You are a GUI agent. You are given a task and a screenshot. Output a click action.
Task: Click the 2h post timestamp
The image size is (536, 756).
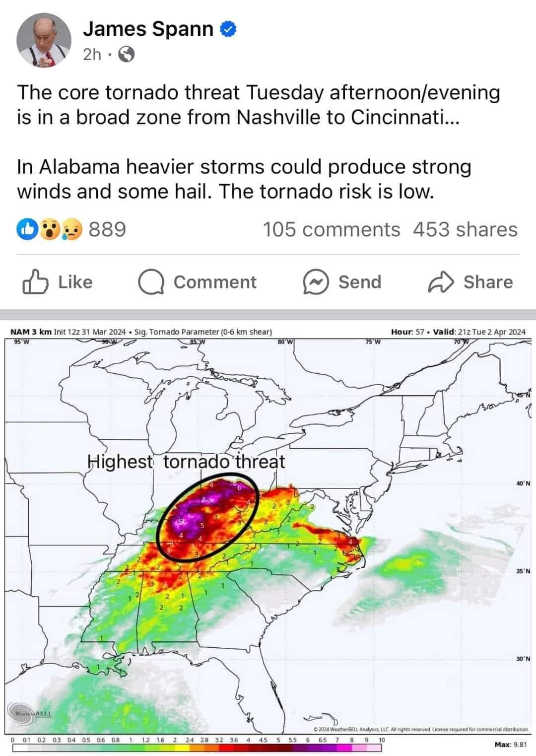tap(92, 54)
